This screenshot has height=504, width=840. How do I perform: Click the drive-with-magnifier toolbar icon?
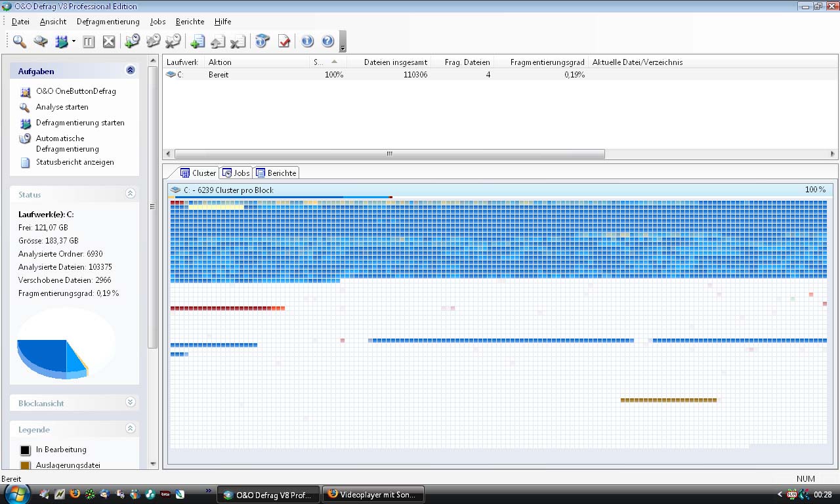tap(41, 41)
